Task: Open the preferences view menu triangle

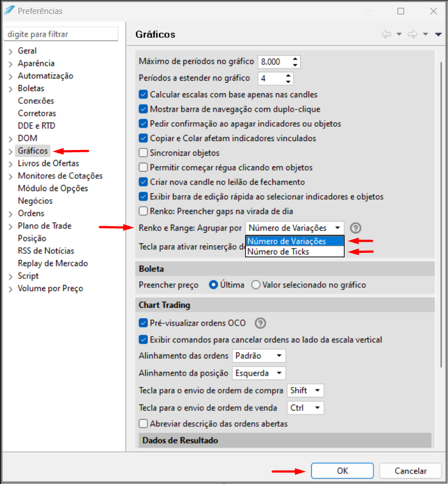Action: pyautogui.click(x=438, y=34)
